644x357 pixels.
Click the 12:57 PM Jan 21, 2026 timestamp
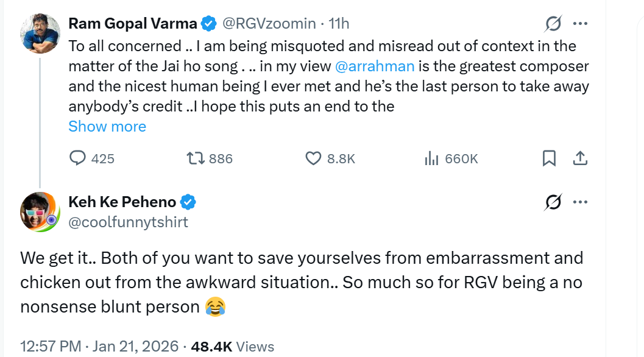click(x=99, y=347)
